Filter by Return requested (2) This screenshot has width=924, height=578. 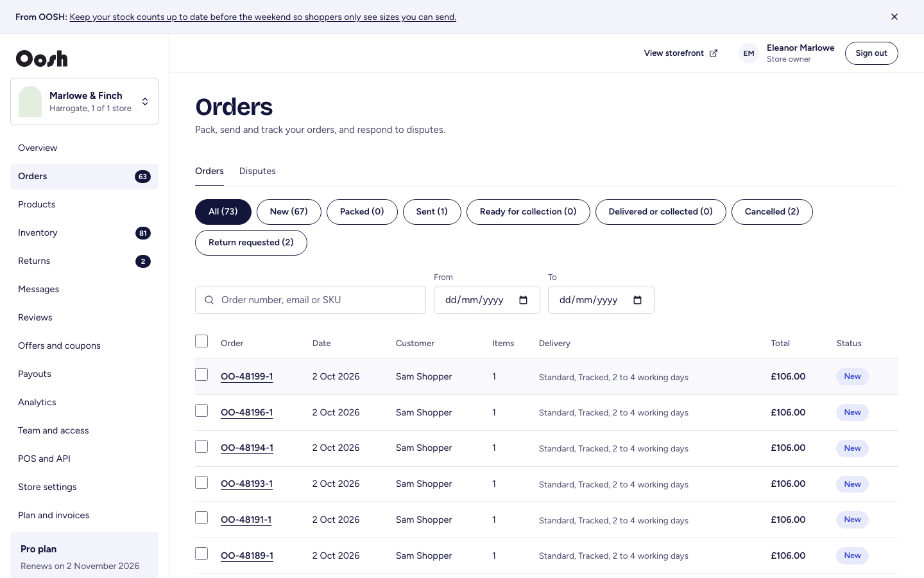(x=251, y=243)
